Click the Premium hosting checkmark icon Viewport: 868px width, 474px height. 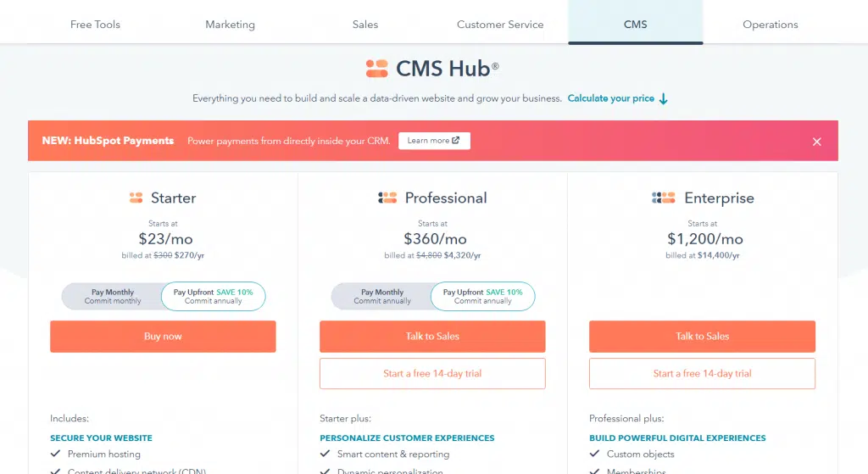pyautogui.click(x=55, y=454)
